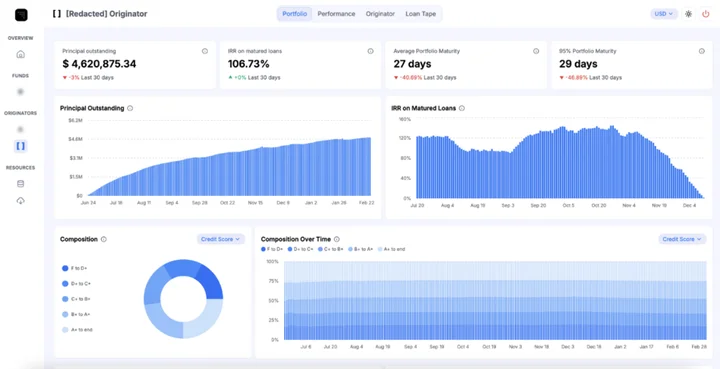Open Credit Score dropdown in Composition panel

point(221,239)
